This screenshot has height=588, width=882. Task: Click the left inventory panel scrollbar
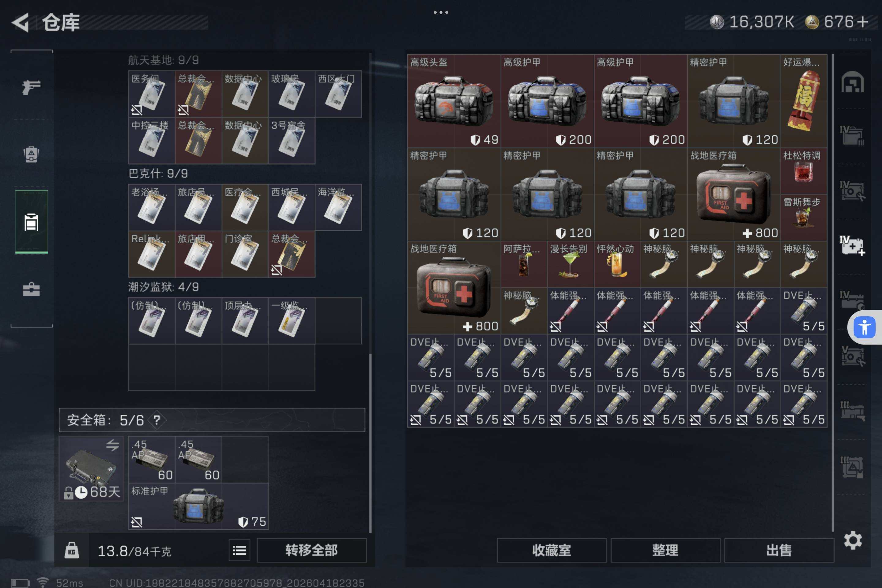pos(371,443)
